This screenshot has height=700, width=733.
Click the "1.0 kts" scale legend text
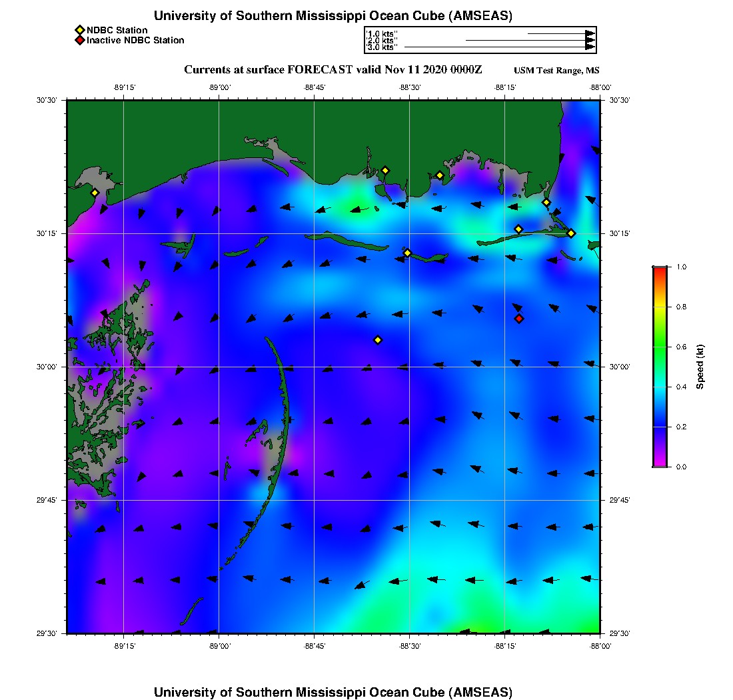(x=382, y=34)
